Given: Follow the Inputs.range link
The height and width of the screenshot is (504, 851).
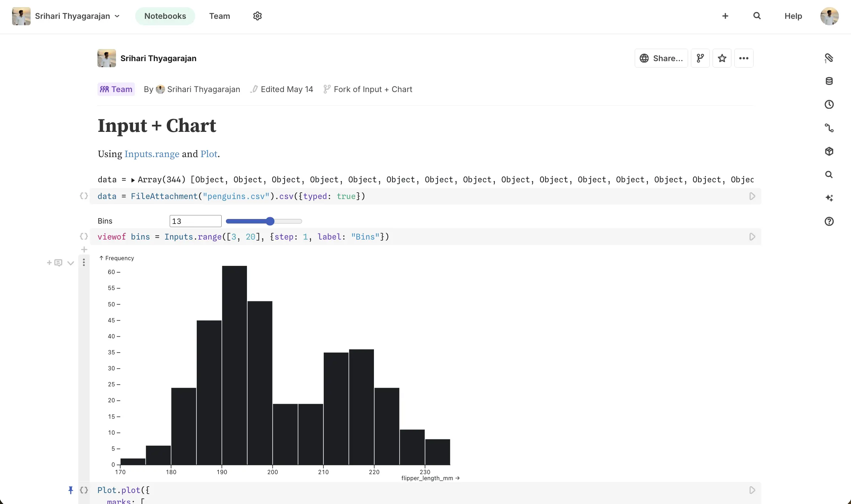Looking at the screenshot, I should tap(152, 154).
